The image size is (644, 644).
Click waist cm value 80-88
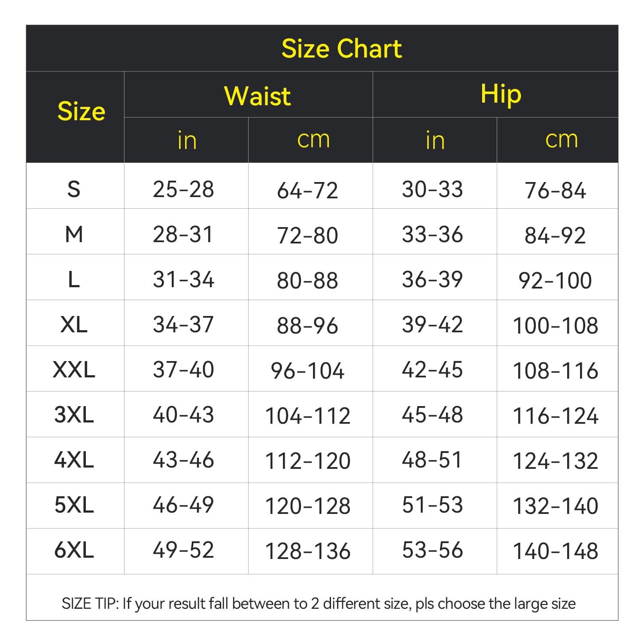coord(307,280)
